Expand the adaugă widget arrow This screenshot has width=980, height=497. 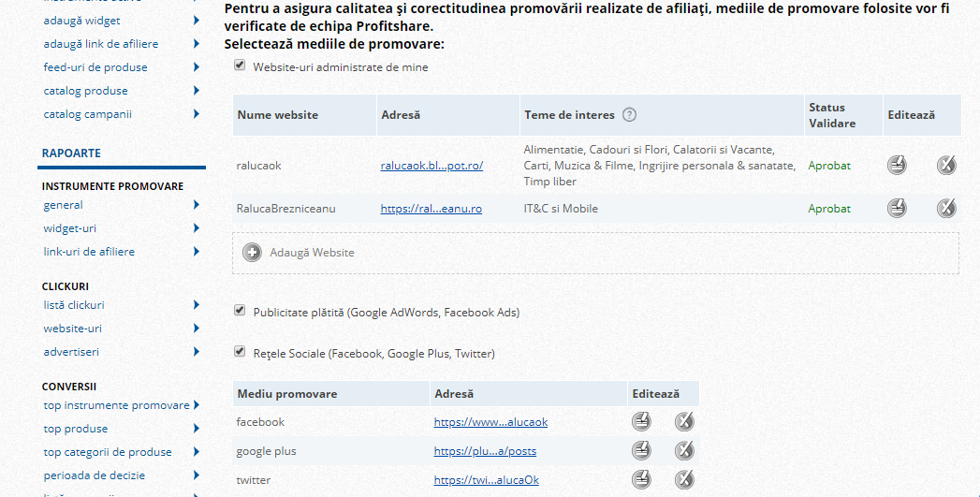197,21
